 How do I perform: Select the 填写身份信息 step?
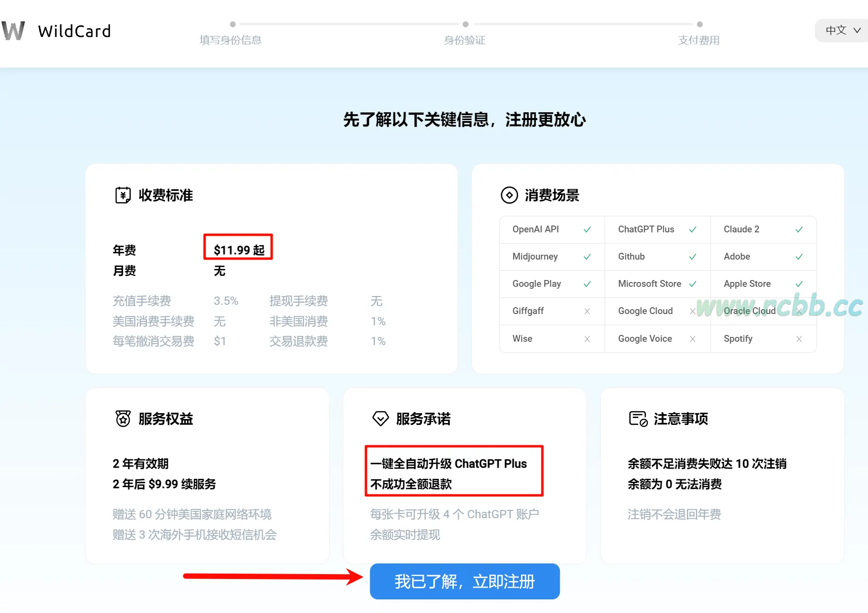click(x=231, y=40)
